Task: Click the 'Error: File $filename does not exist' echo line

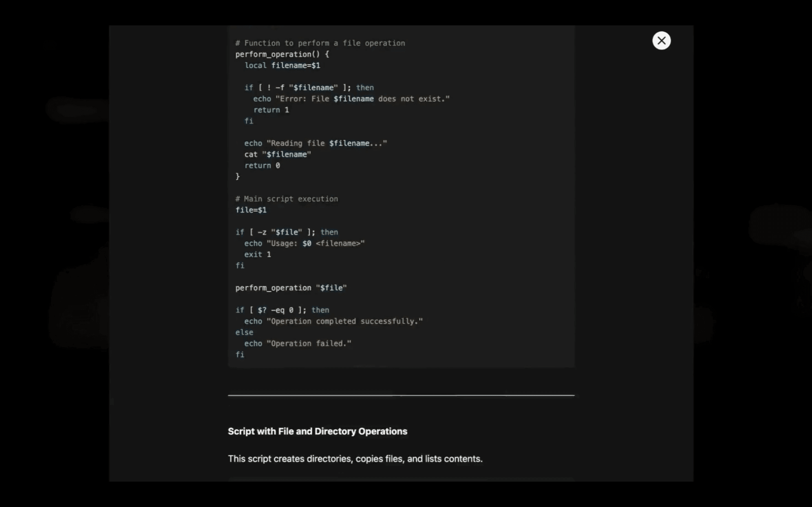Action: [x=351, y=99]
